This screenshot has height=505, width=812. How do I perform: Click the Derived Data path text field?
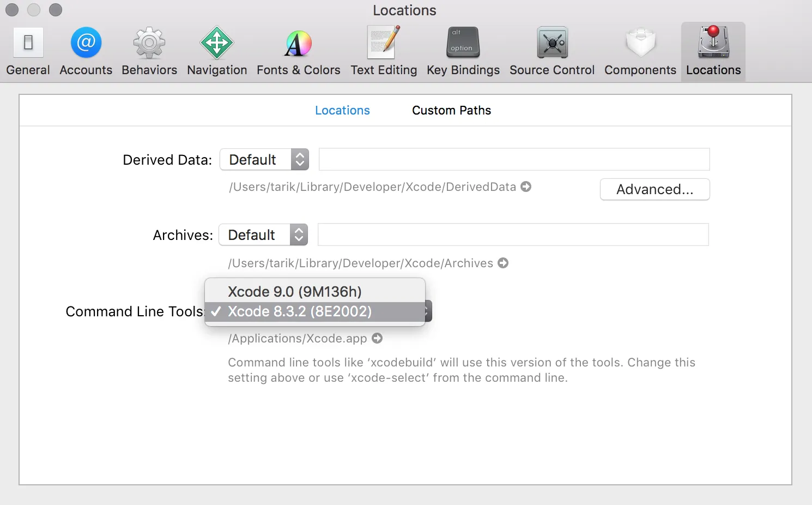click(514, 159)
